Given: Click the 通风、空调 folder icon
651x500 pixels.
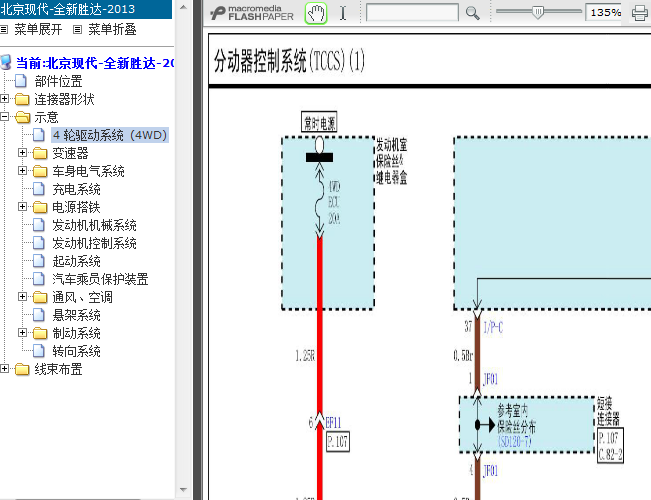Looking at the screenshot, I should (40, 297).
